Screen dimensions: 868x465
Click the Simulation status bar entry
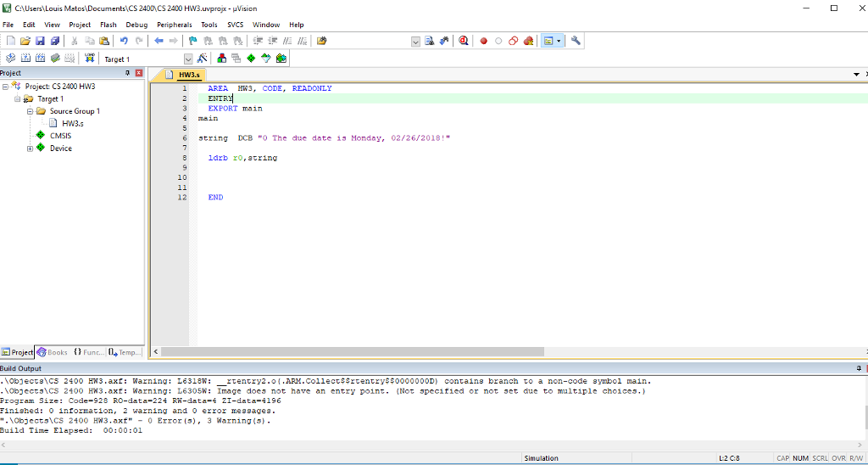tap(541, 458)
